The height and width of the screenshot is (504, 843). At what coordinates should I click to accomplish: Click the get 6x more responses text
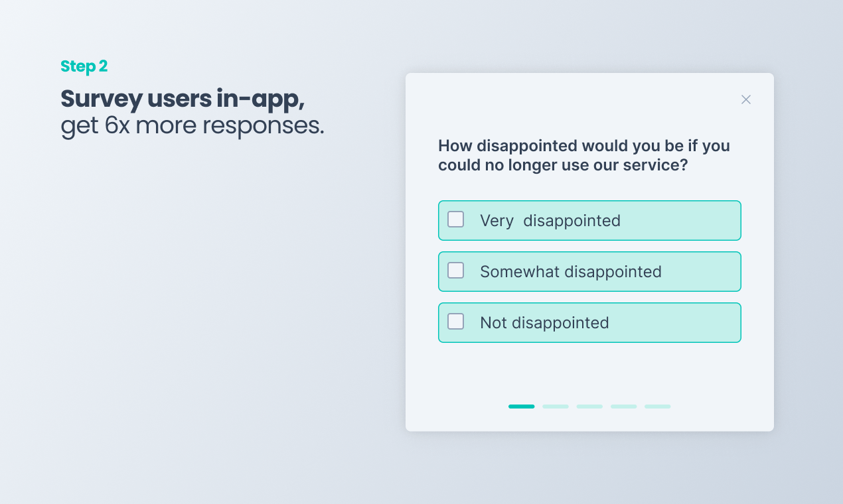tap(192, 125)
